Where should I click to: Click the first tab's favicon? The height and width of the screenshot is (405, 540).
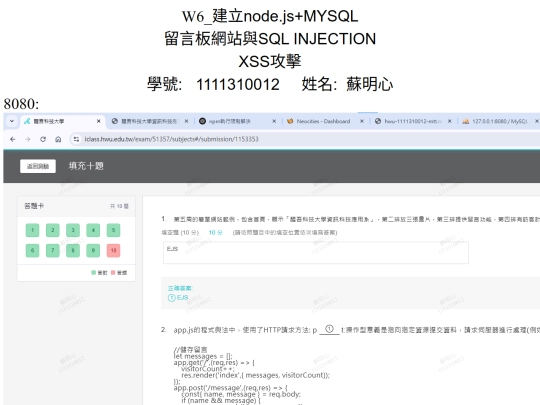click(27, 121)
